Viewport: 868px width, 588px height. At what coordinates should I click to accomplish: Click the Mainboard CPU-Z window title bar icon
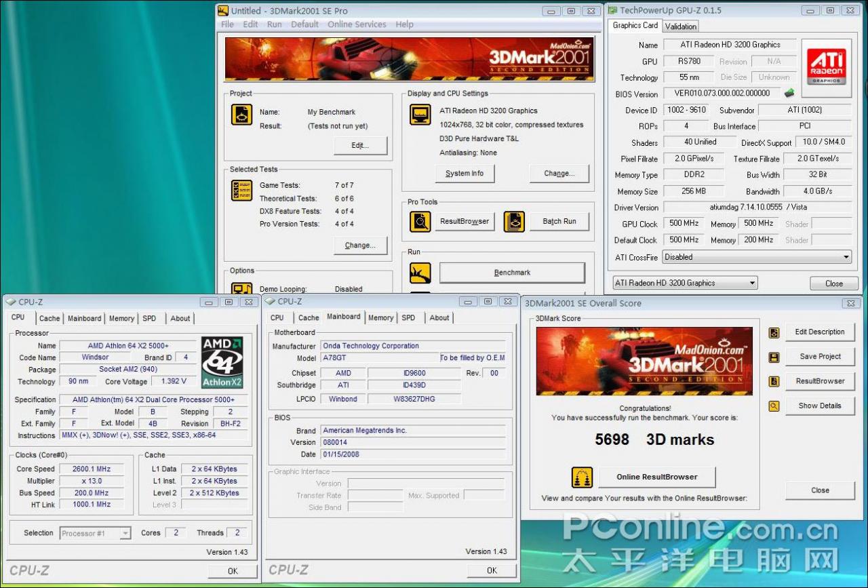pyautogui.click(x=270, y=302)
